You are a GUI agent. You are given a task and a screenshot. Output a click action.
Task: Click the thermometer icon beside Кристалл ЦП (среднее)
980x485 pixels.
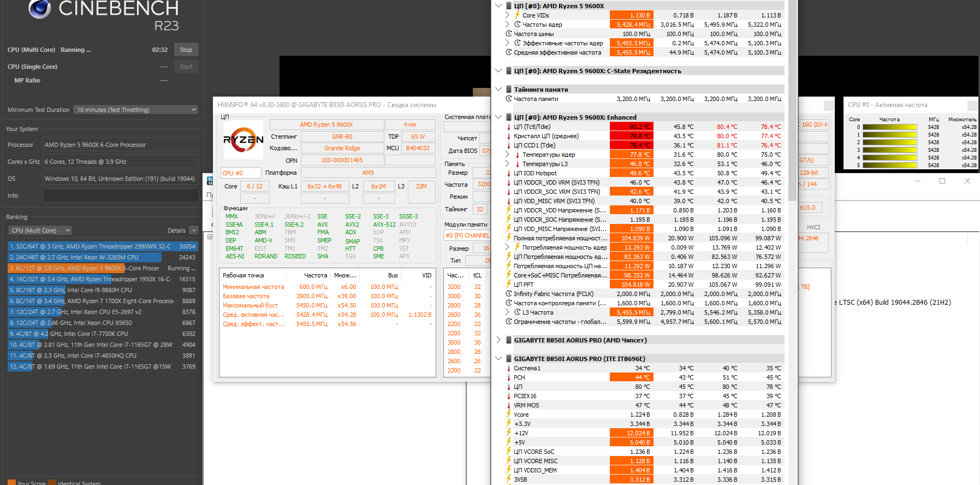click(509, 136)
